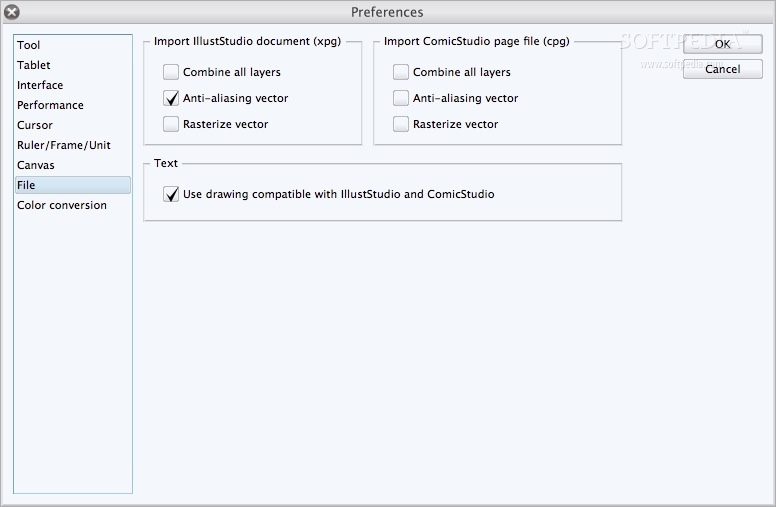Viewport: 776px width, 507px height.
Task: Uncheck Anti-aliasing vector for IllustStudio document
Action: (171, 98)
